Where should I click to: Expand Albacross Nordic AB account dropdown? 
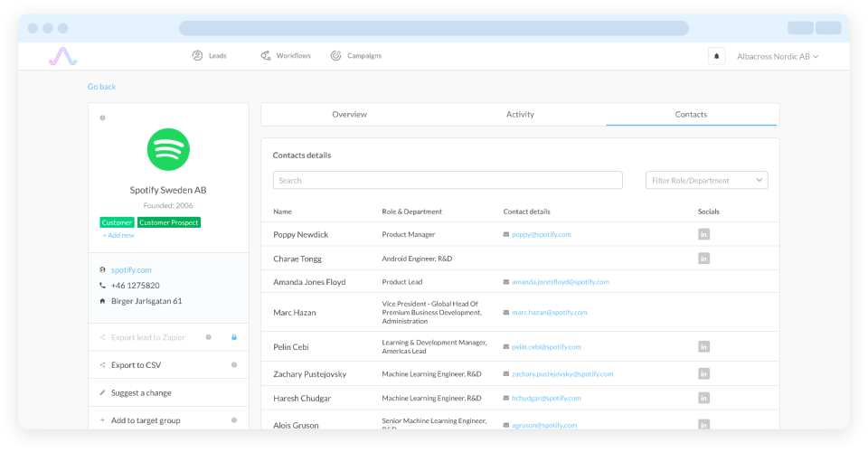coord(778,56)
